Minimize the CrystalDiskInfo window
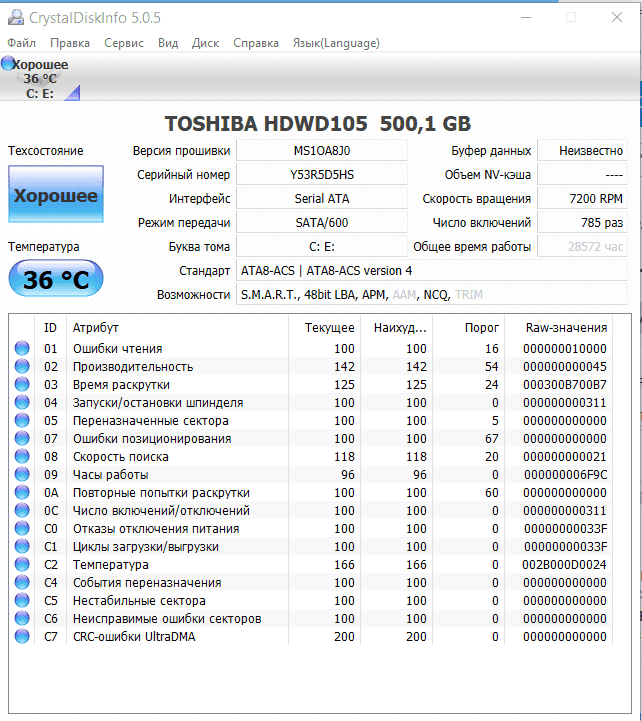Image resolution: width=642 pixels, height=721 pixels. (x=526, y=17)
